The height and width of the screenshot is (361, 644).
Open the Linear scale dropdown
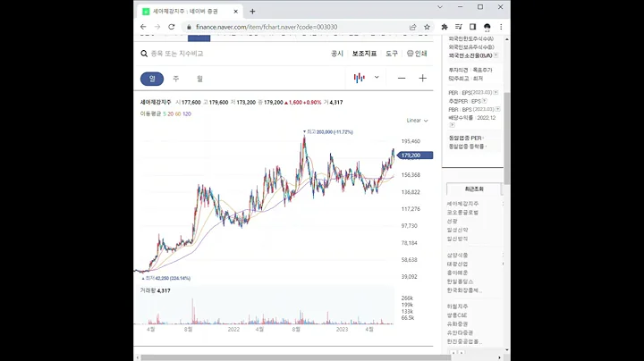click(418, 121)
